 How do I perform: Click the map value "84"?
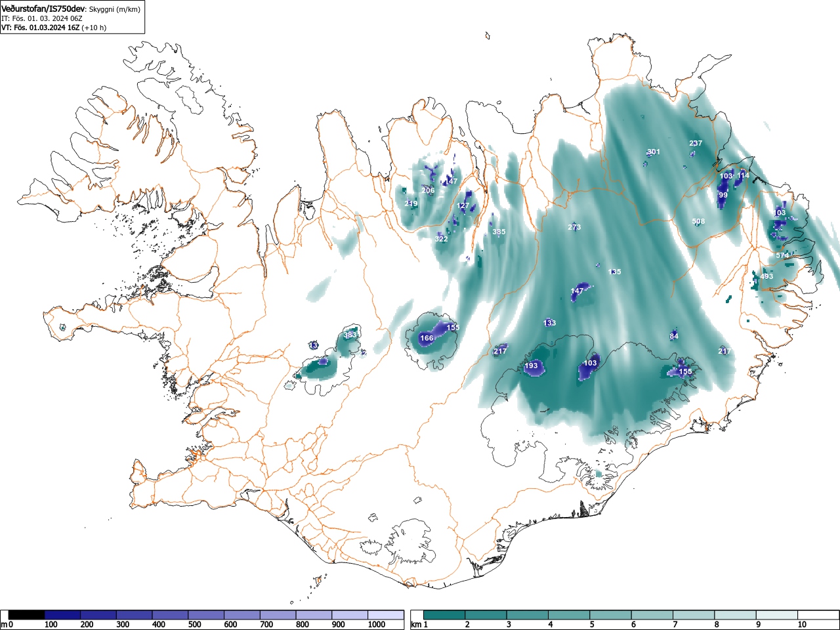[x=674, y=337]
